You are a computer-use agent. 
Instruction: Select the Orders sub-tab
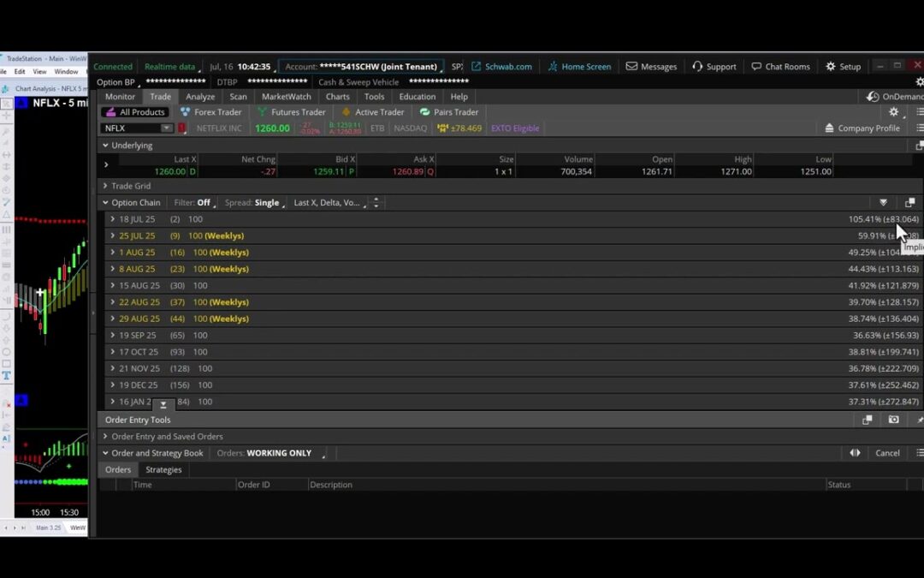118,469
